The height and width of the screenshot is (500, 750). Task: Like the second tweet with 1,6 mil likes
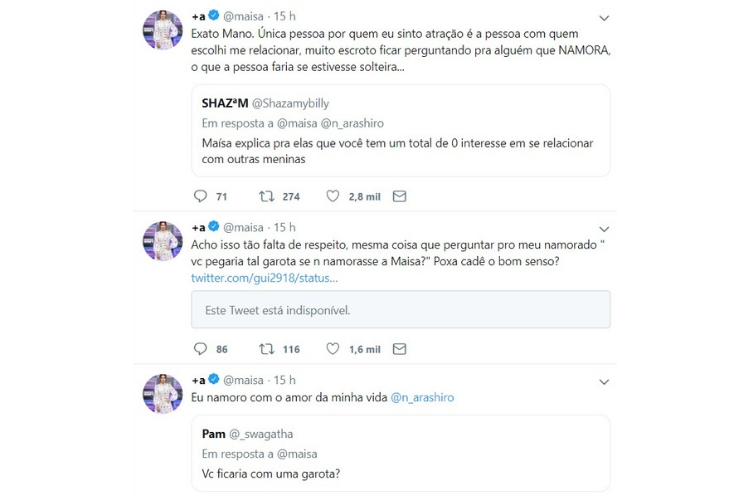(334, 349)
